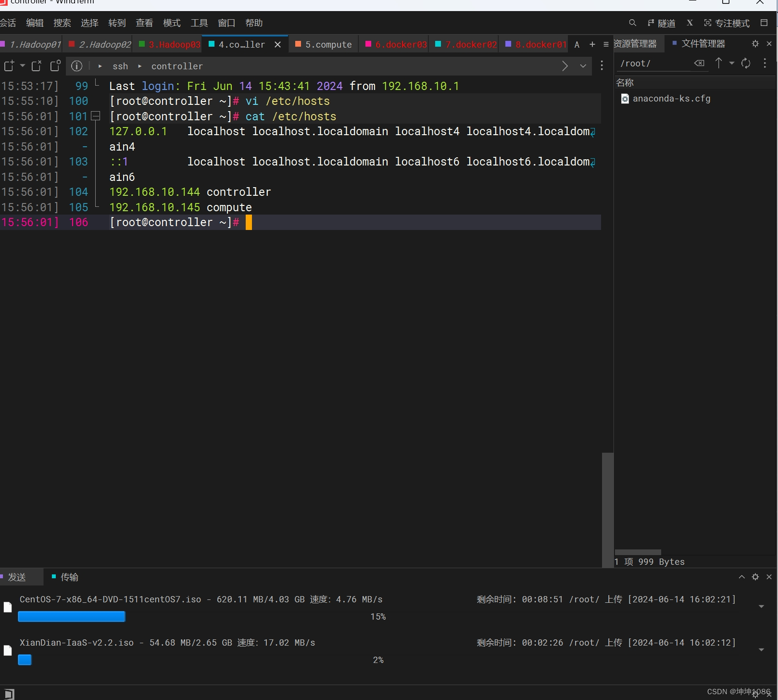The image size is (778, 700).
Task: Switch to the 文件管理器 panel tab
Action: point(699,44)
